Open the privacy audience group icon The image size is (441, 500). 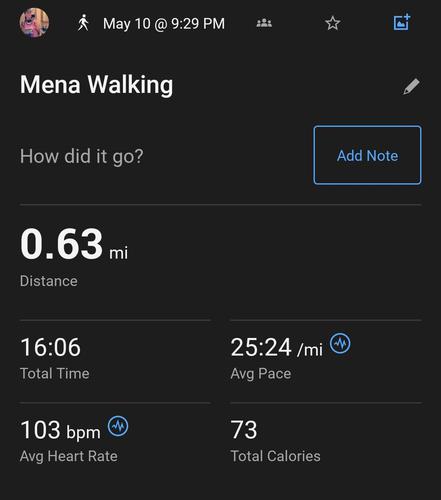(x=264, y=23)
